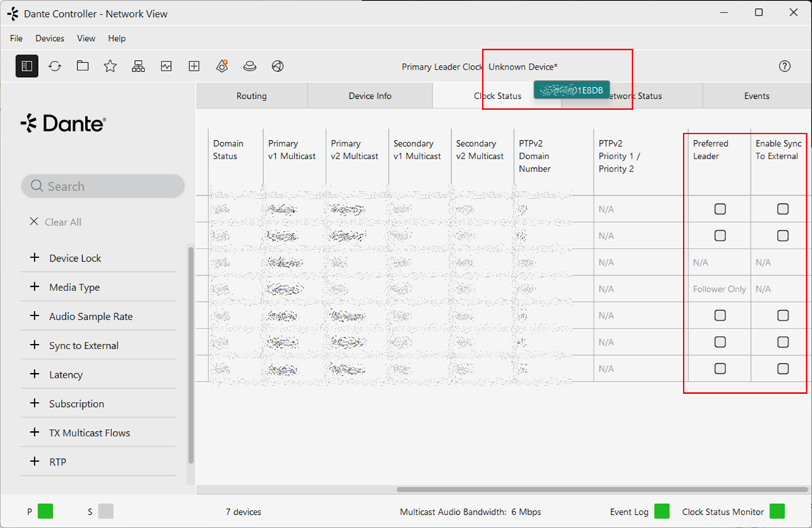This screenshot has width=812, height=528.
Task: Enable Sync To External in second row
Action: [783, 235]
